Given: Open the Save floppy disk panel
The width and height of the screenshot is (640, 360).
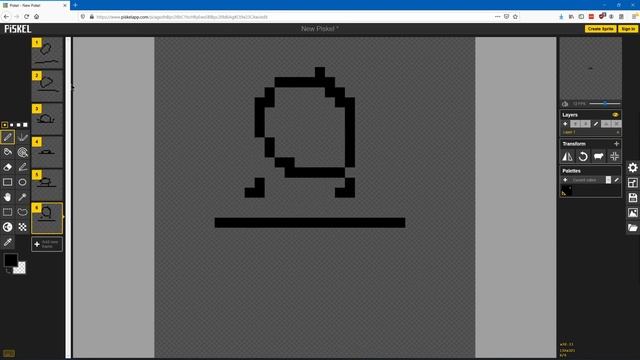Looking at the screenshot, I should pos(633,198).
